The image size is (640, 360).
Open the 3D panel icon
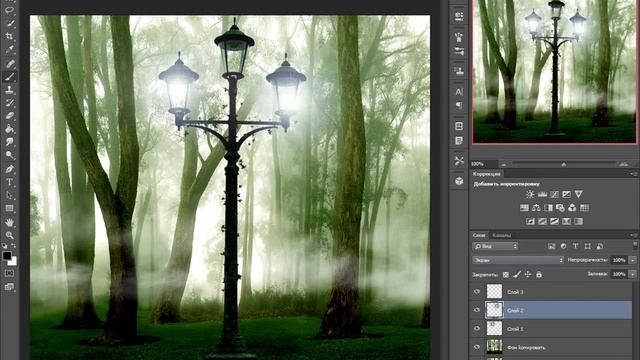click(x=459, y=181)
